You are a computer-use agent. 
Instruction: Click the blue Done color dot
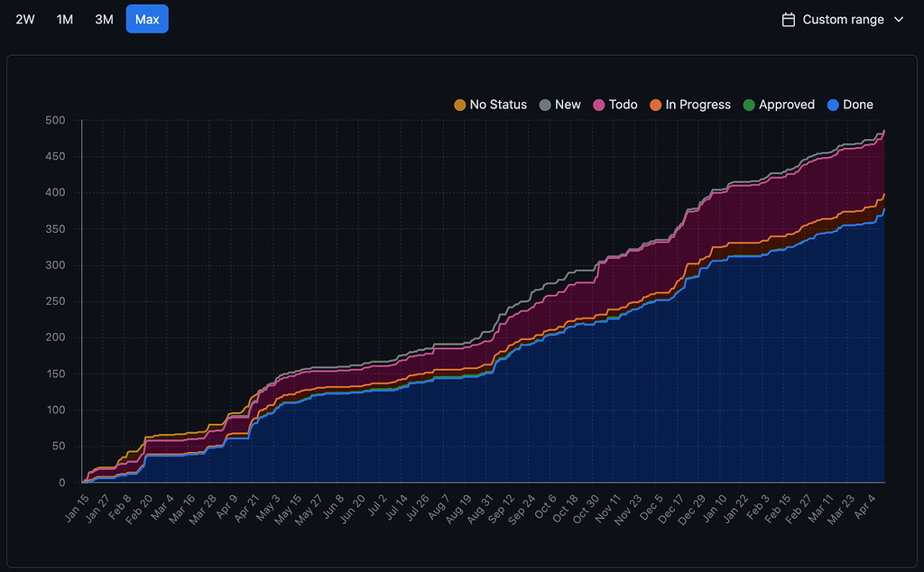pyautogui.click(x=834, y=105)
